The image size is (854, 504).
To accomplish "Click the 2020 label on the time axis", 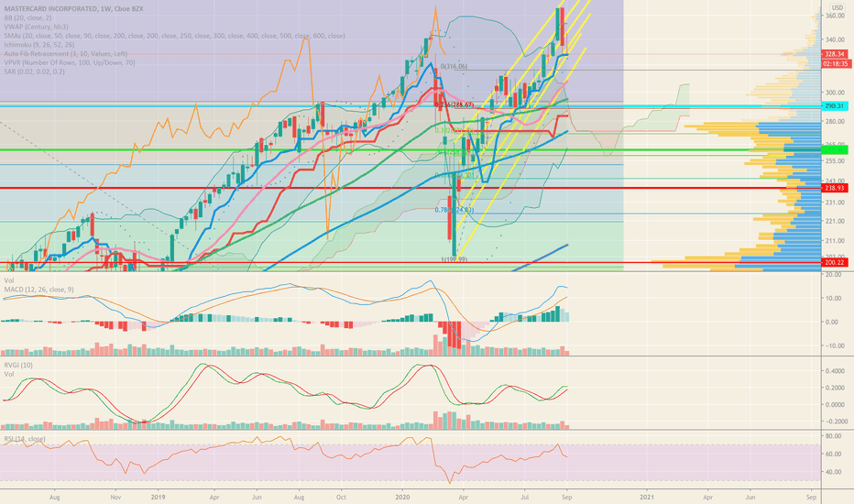I will click(402, 497).
